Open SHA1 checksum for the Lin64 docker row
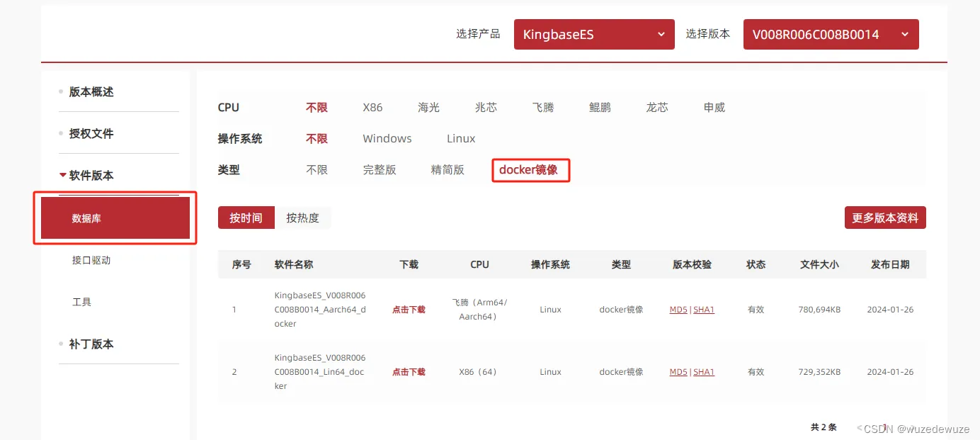The width and height of the screenshot is (980, 440). (x=704, y=372)
